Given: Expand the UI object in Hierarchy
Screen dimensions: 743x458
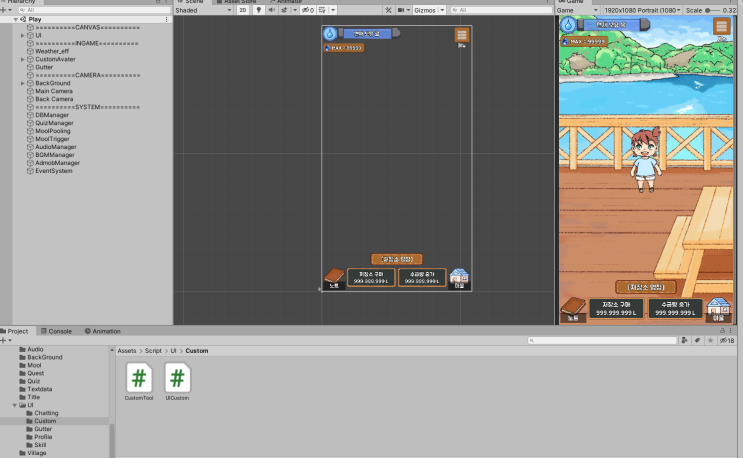Looking at the screenshot, I should click(x=22, y=36).
